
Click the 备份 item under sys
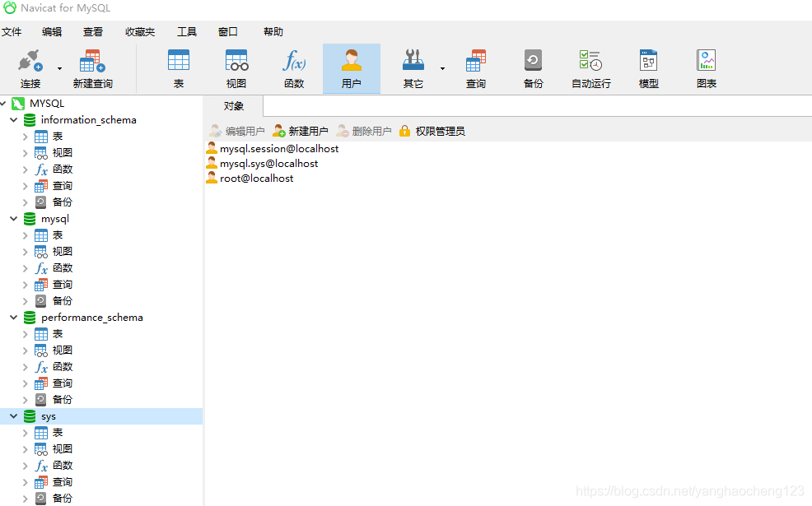tap(63, 499)
